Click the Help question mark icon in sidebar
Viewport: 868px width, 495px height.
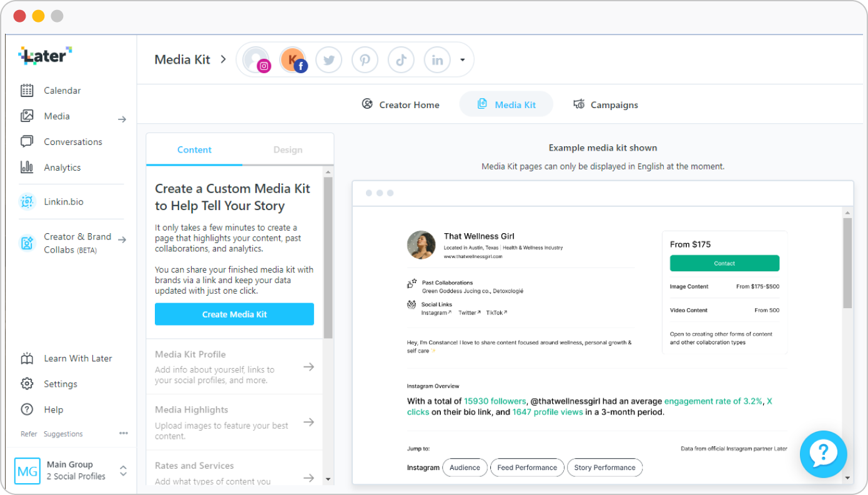pos(27,410)
